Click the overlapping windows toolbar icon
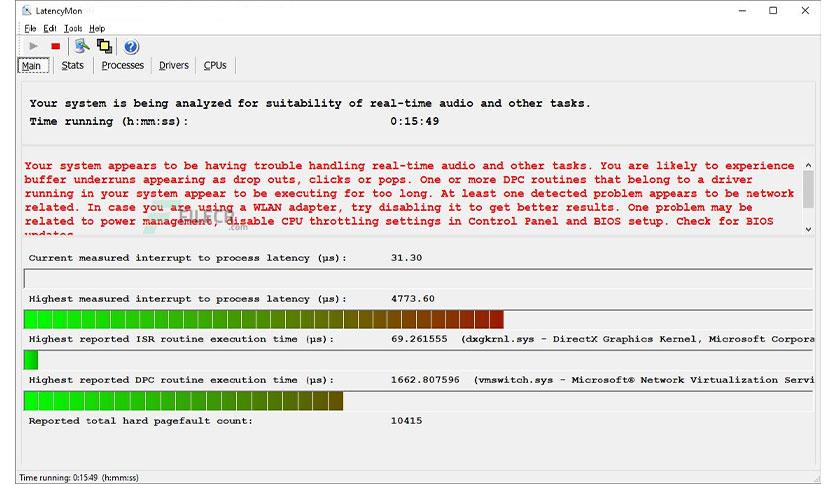Viewport: 836px width, 484px height. pyautogui.click(x=104, y=46)
